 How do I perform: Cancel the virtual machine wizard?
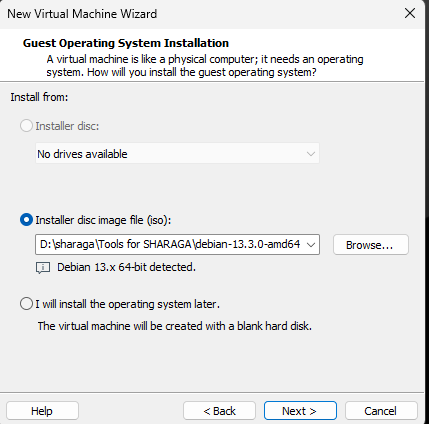click(381, 411)
